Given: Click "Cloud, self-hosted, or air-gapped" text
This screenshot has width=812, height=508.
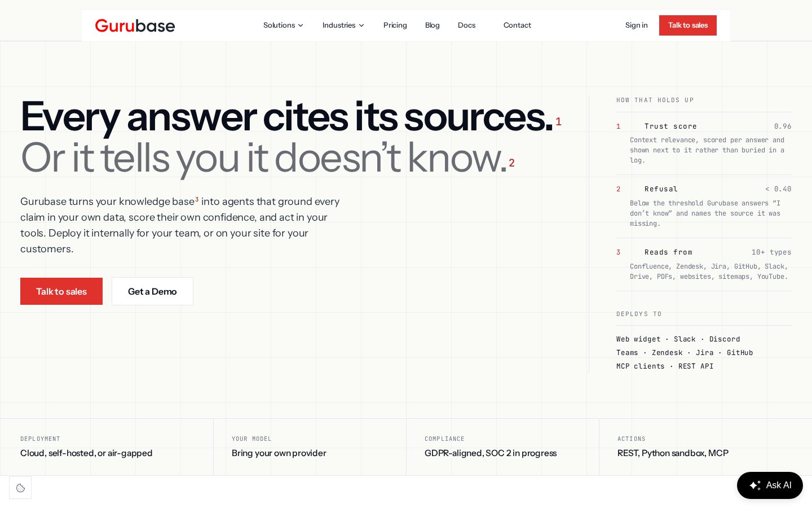Looking at the screenshot, I should (86, 453).
